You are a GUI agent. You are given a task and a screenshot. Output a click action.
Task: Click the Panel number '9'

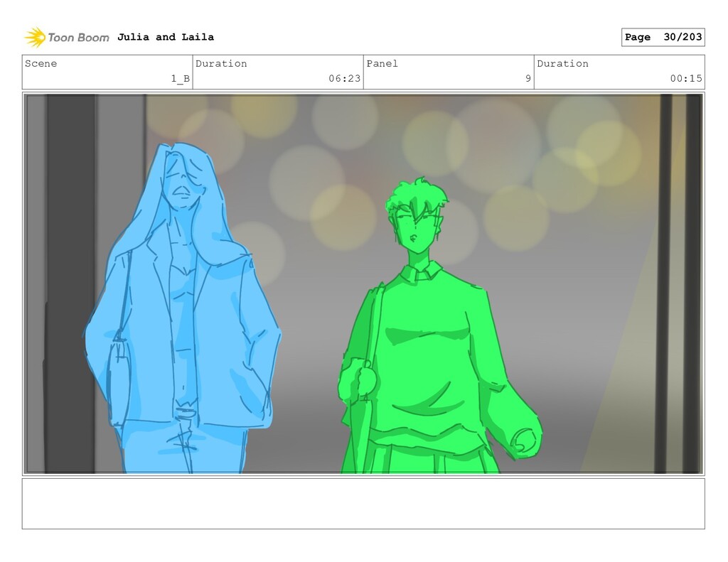click(x=528, y=78)
